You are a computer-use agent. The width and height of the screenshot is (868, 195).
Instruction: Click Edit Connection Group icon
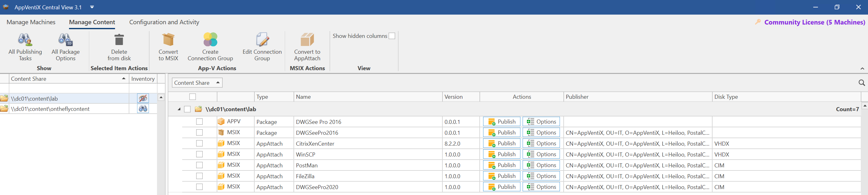[262, 40]
